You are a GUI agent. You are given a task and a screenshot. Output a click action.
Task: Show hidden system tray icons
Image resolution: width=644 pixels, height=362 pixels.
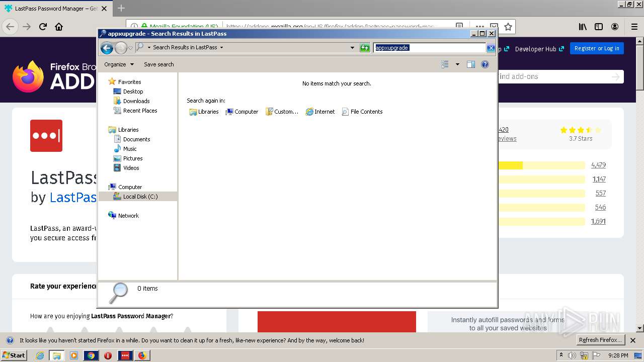[561, 355]
